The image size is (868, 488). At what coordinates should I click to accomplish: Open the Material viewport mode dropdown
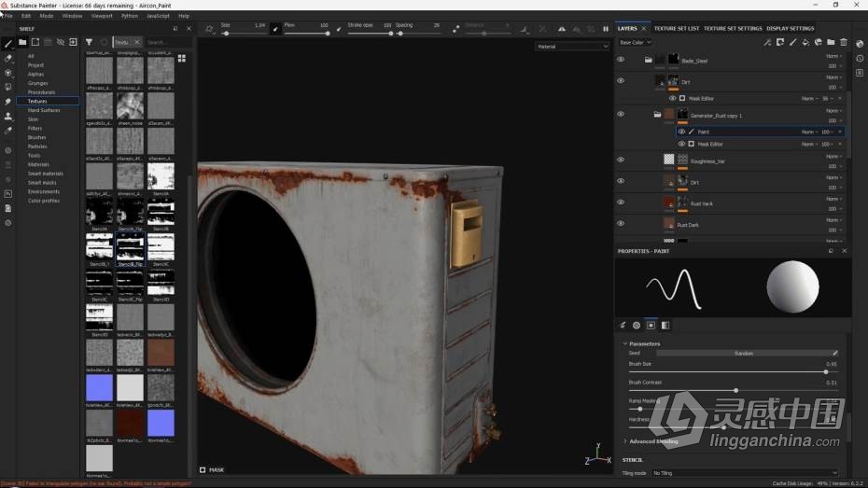(x=572, y=47)
